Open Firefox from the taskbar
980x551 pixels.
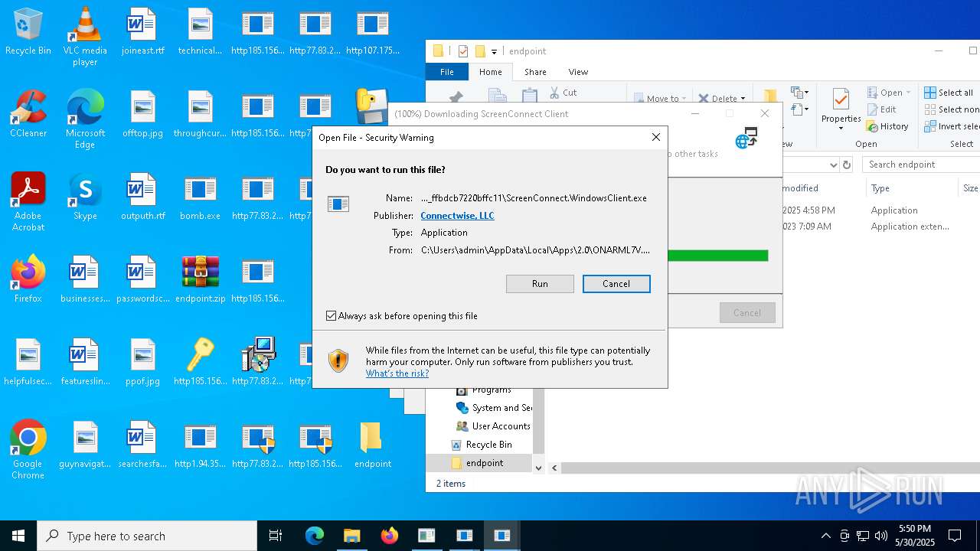390,536
